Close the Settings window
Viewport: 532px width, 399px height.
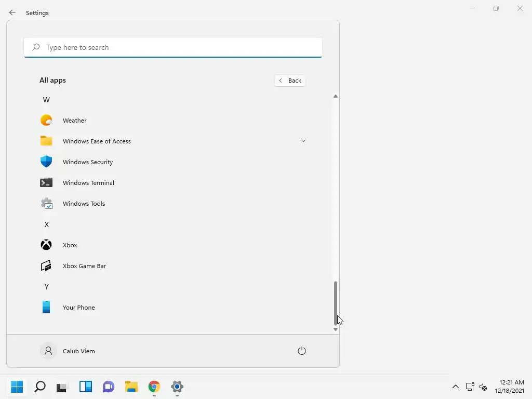pos(520,8)
